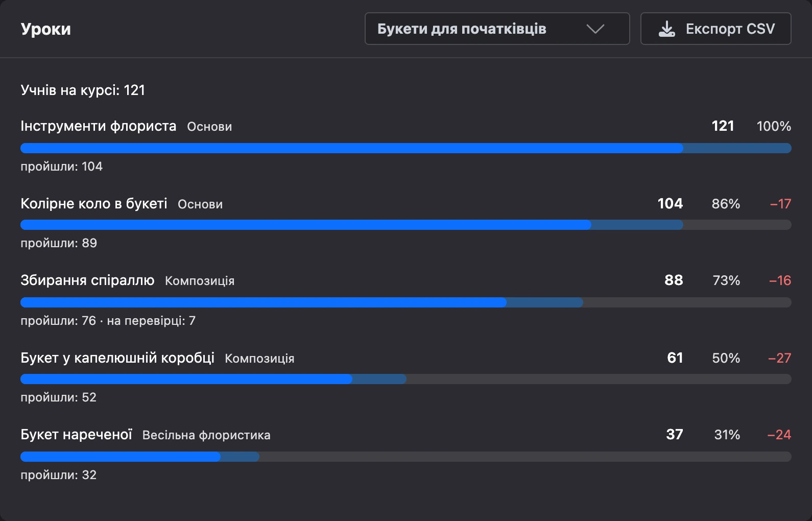The height and width of the screenshot is (521, 812).
Task: Select lesson Букет нареченої
Action: pos(76,434)
